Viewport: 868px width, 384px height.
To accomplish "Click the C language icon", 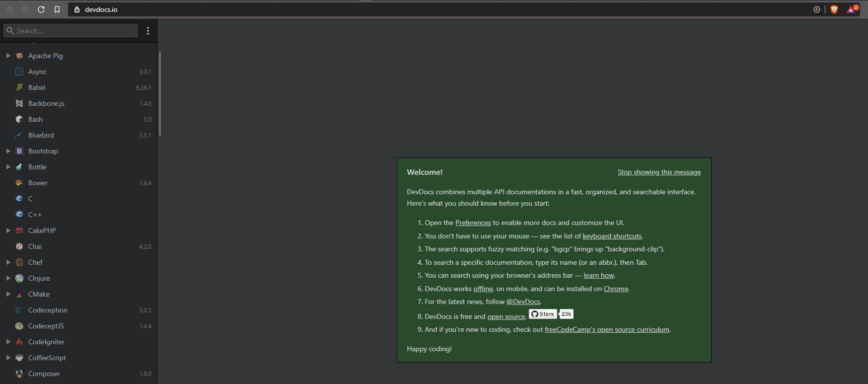I will (x=19, y=199).
